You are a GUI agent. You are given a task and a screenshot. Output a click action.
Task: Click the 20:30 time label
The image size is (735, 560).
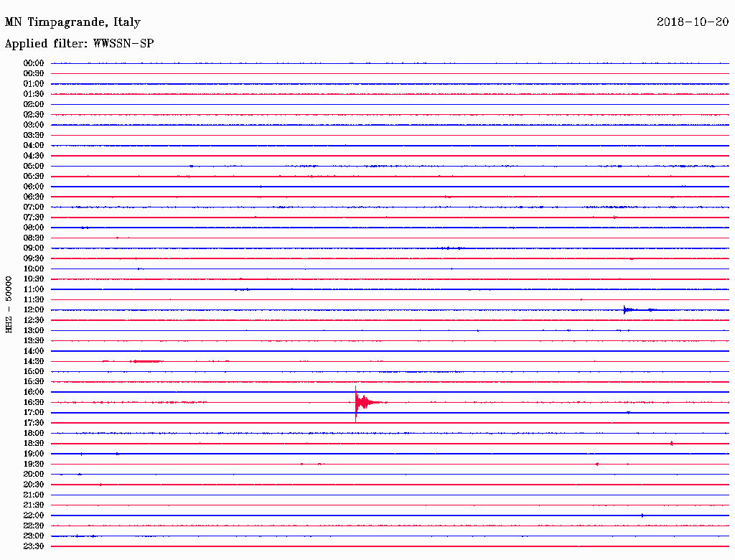(34, 485)
